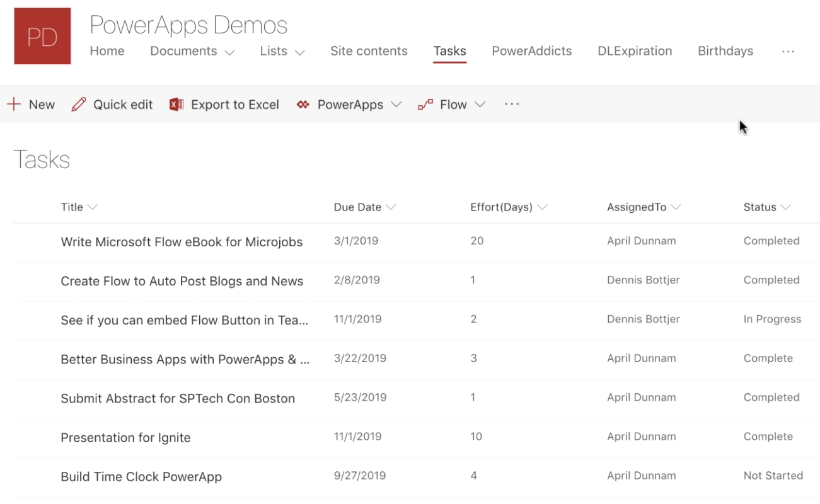Viewport: 820px width, 504px height.
Task: Open the Effort(Days) column dropdown
Action: (541, 207)
